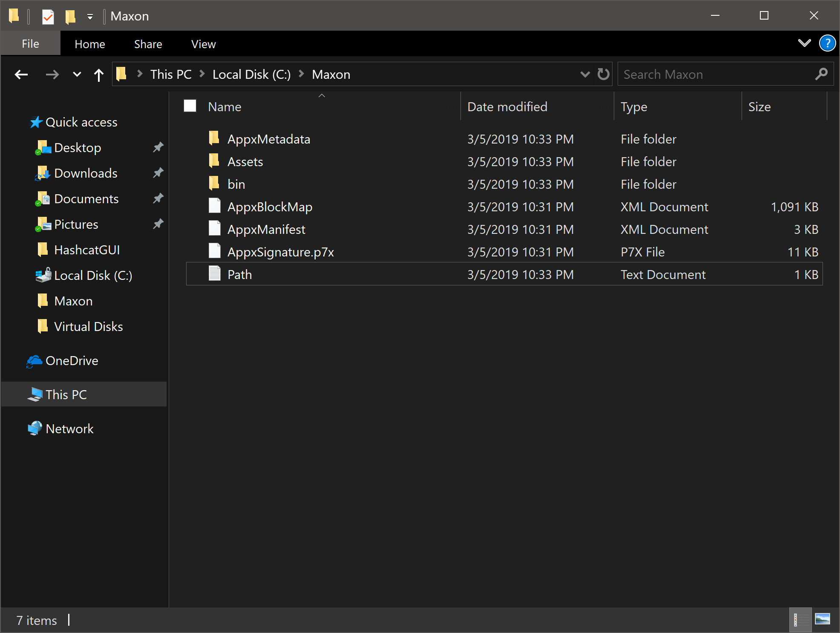The image size is (840, 633).
Task: Open the address bar history dropdown
Action: tap(585, 75)
